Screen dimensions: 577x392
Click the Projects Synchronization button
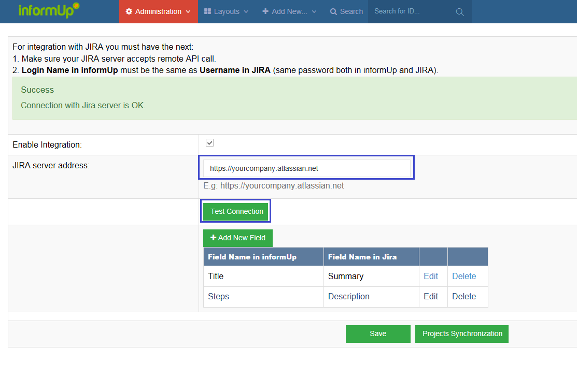click(462, 333)
